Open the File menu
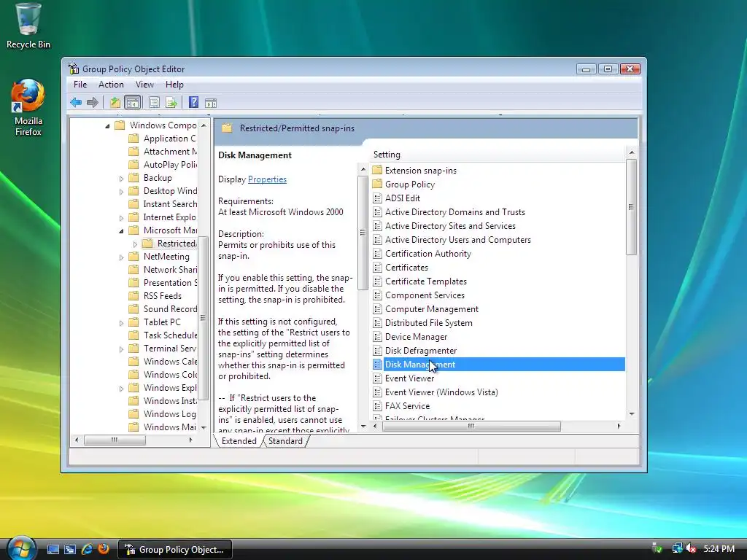Image resolution: width=747 pixels, height=560 pixels. (80, 85)
